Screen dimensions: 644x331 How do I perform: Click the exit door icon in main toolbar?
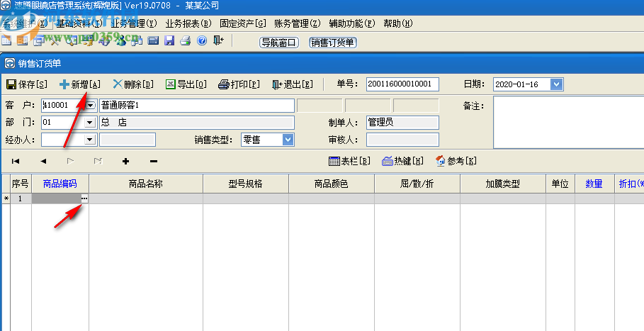pyautogui.click(x=218, y=40)
